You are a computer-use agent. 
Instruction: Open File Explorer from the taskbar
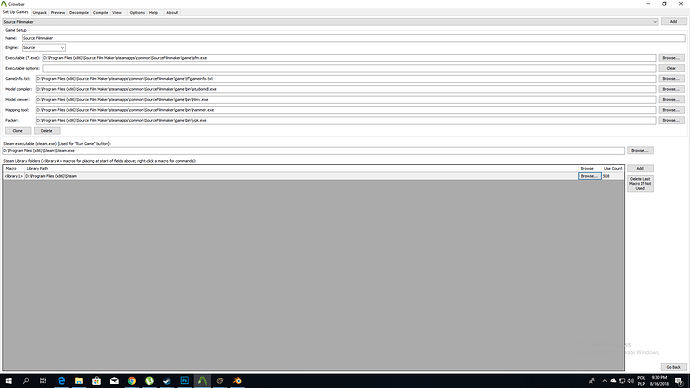pyautogui.click(x=79, y=381)
